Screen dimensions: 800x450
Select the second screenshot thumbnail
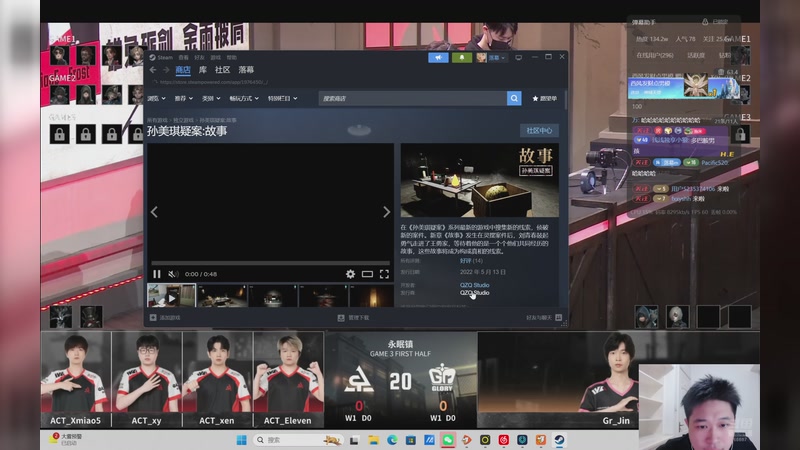pyautogui.click(x=222, y=296)
